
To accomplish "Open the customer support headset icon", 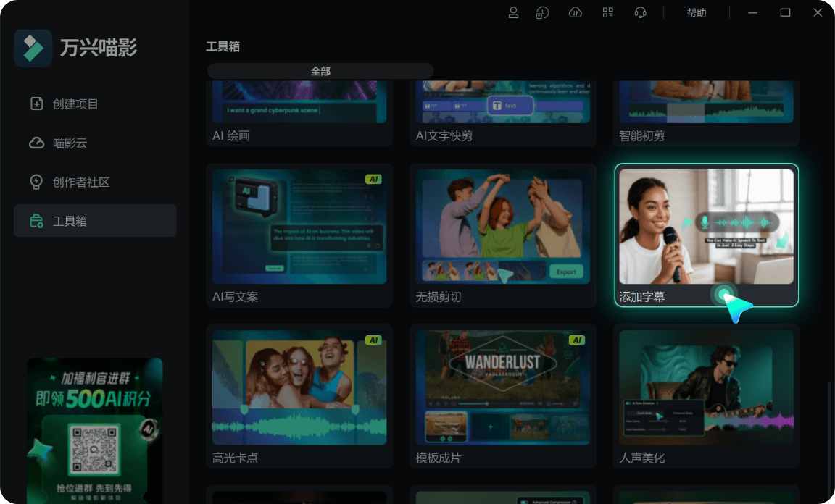I will point(641,13).
